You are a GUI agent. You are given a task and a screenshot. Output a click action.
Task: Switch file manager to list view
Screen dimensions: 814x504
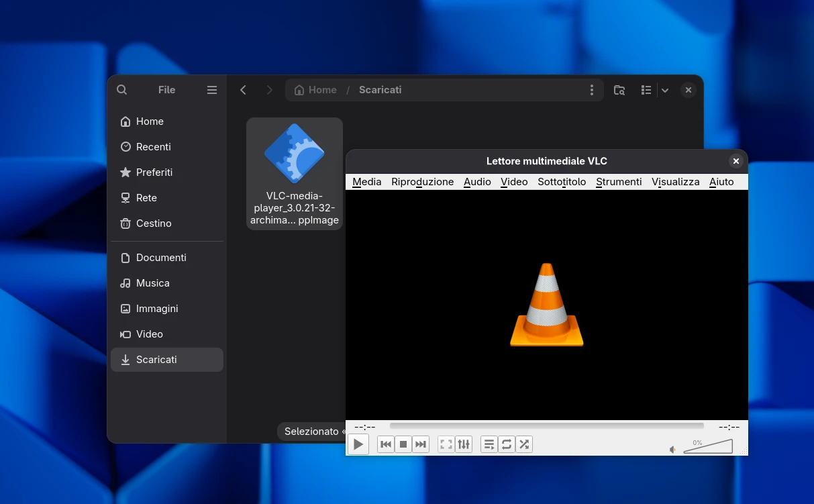646,89
